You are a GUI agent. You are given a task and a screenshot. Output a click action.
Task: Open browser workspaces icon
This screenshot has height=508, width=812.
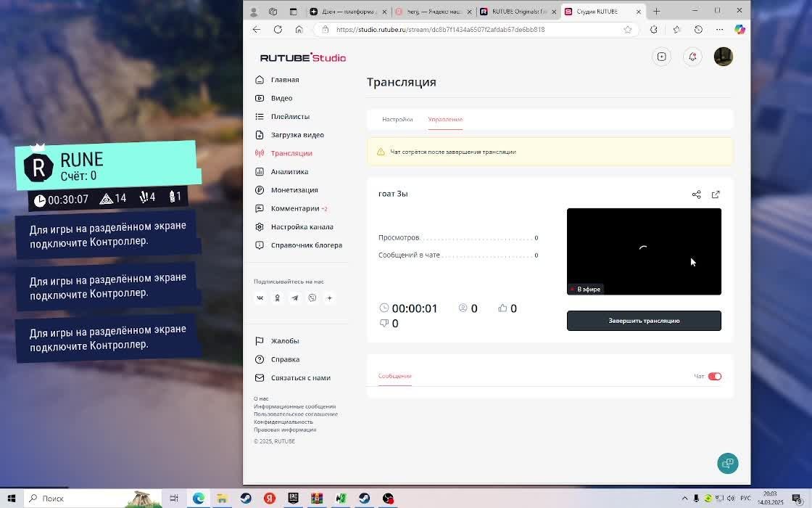(273, 12)
